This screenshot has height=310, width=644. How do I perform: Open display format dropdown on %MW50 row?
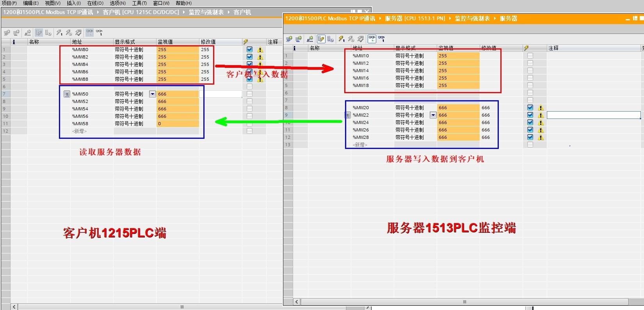click(152, 94)
